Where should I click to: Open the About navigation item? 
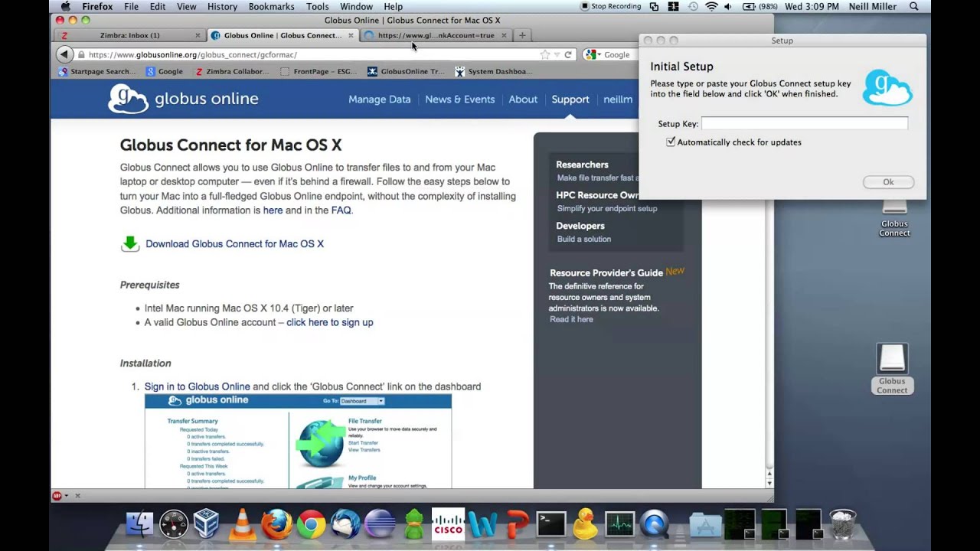click(x=523, y=99)
